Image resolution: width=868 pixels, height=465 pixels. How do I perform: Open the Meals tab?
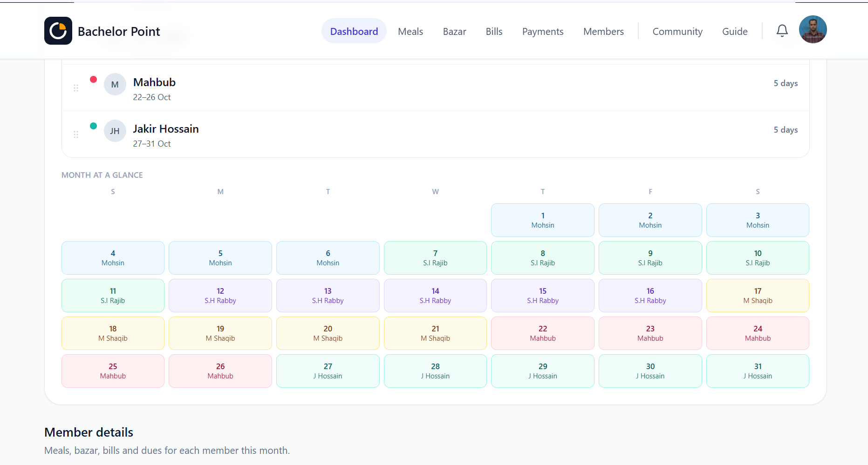pyautogui.click(x=410, y=31)
